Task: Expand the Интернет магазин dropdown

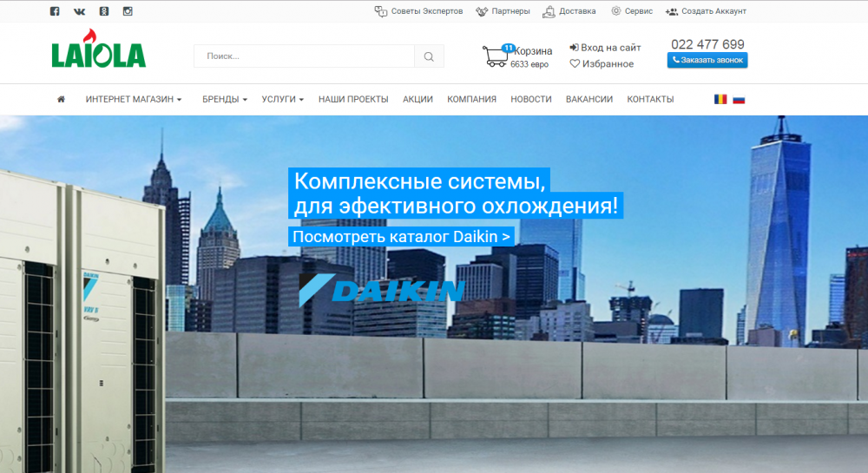Action: [134, 99]
